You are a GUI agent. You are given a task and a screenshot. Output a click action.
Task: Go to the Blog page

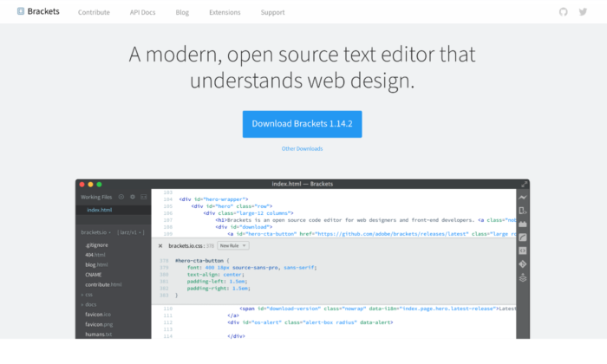(x=182, y=12)
